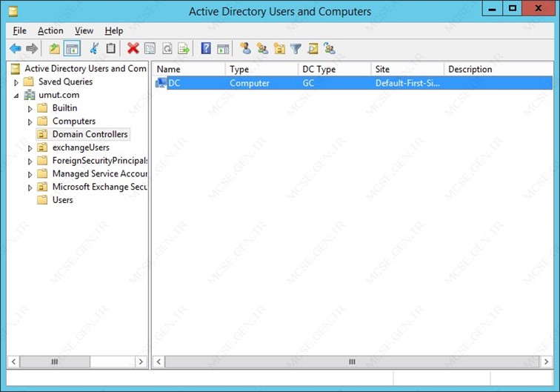The height and width of the screenshot is (392, 560).
Task: Sort by DC Type column header
Action: coord(335,70)
